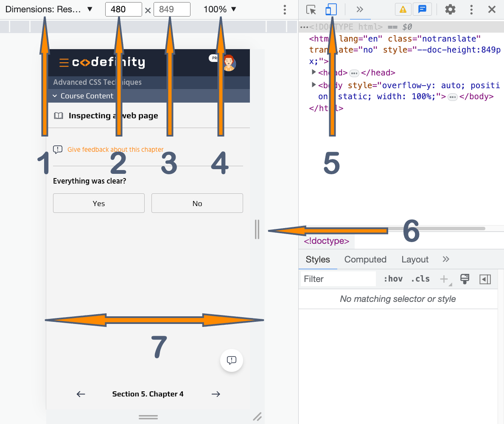Select the <!doctype> breadcrumb

327,241
